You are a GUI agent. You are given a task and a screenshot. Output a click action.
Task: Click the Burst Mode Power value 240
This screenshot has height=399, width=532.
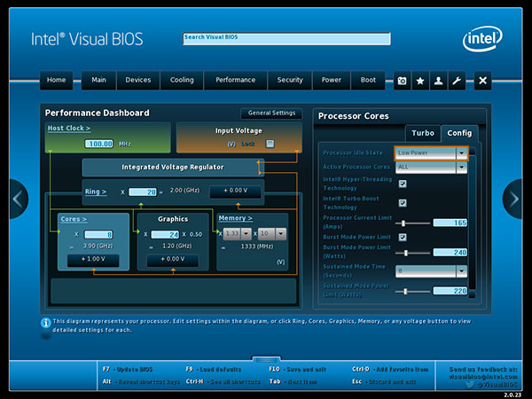[x=450, y=253]
